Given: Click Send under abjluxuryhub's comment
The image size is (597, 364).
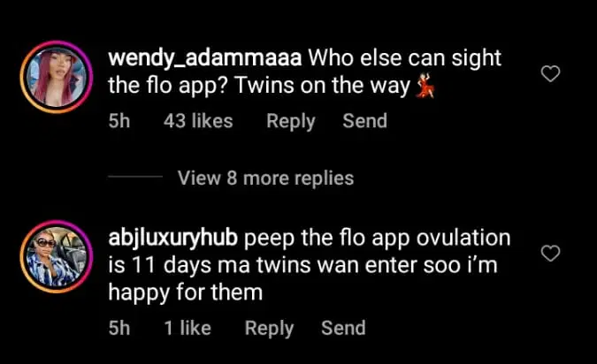Looking at the screenshot, I should tap(343, 328).
